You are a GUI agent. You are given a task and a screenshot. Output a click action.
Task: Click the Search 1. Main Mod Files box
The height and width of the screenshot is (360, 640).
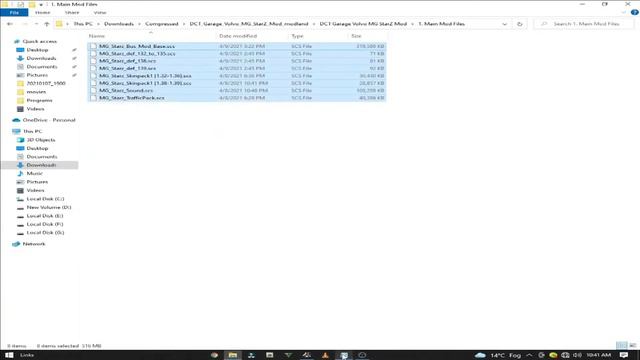point(584,24)
